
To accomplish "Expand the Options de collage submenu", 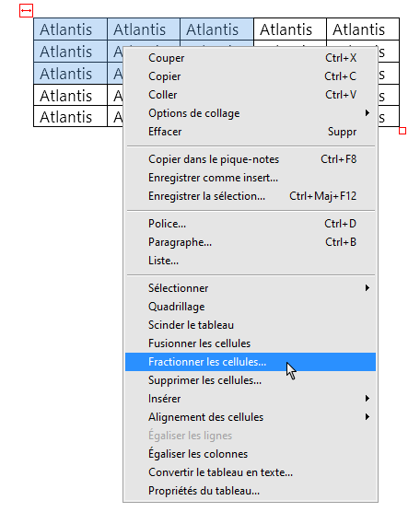I will point(251,113).
